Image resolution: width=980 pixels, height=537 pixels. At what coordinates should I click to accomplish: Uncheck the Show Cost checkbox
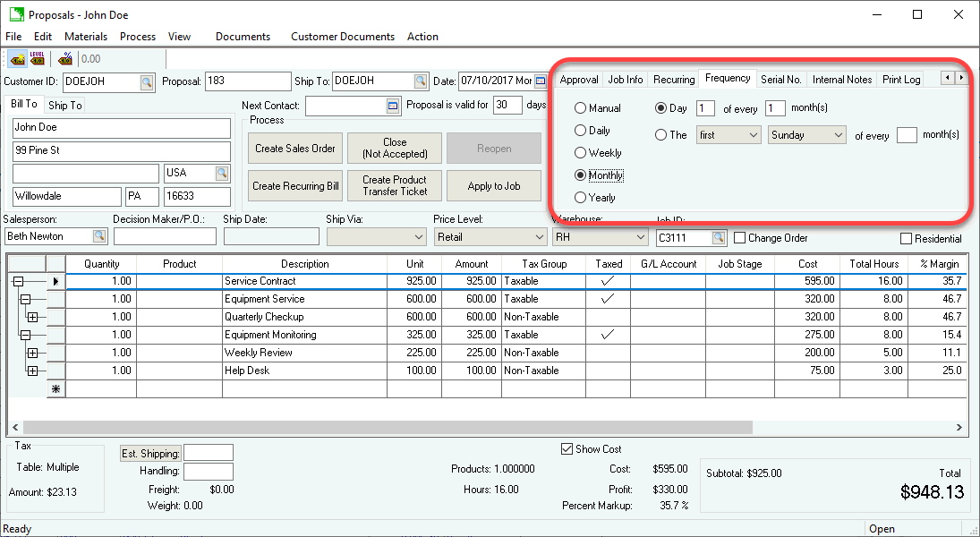click(x=566, y=449)
